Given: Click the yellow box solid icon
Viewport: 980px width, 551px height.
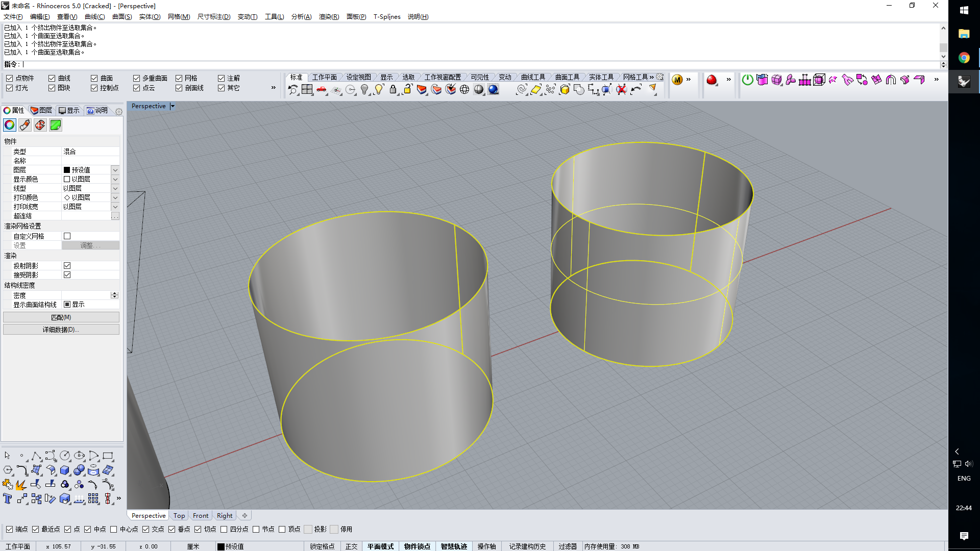Looking at the screenshot, I should click(565, 90).
